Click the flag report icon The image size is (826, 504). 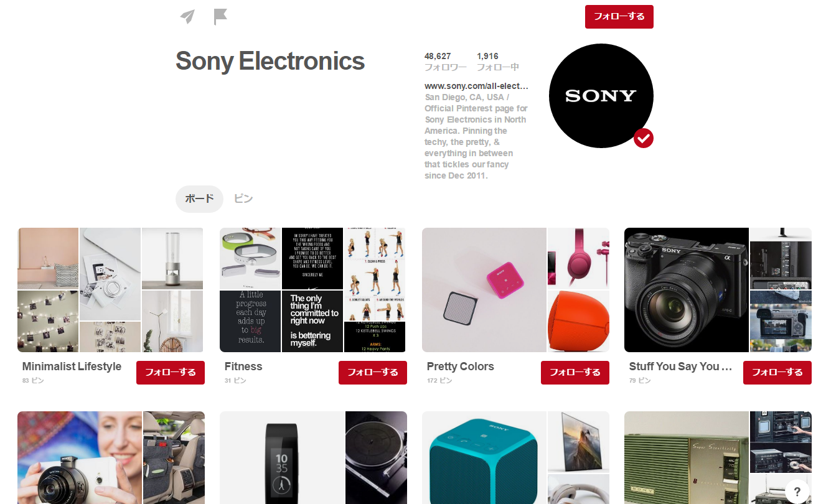pyautogui.click(x=220, y=17)
